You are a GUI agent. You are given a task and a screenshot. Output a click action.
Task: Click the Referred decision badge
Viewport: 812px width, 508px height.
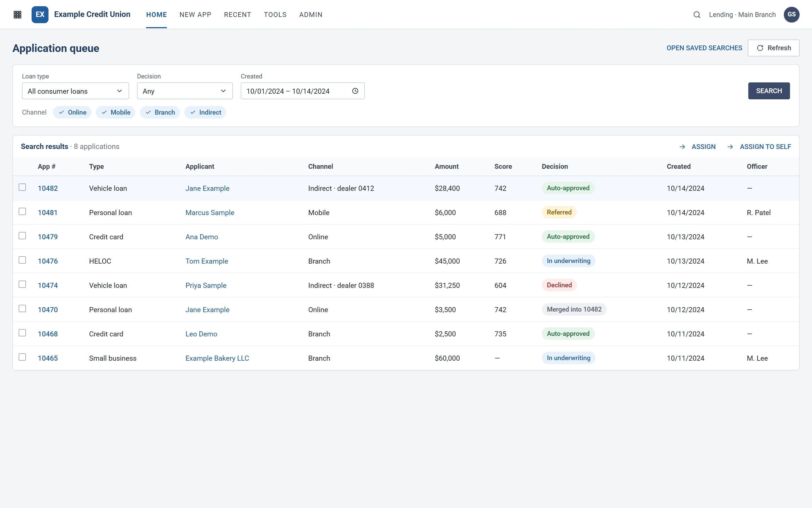click(559, 212)
